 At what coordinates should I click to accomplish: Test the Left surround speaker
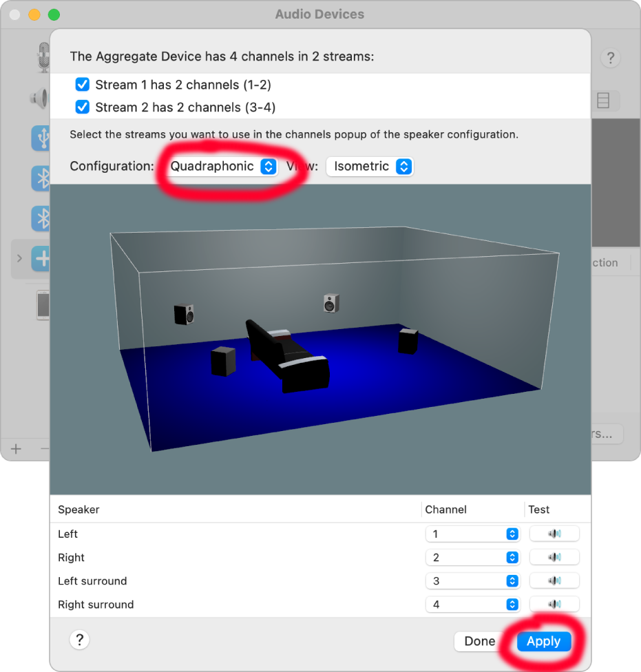coord(554,581)
